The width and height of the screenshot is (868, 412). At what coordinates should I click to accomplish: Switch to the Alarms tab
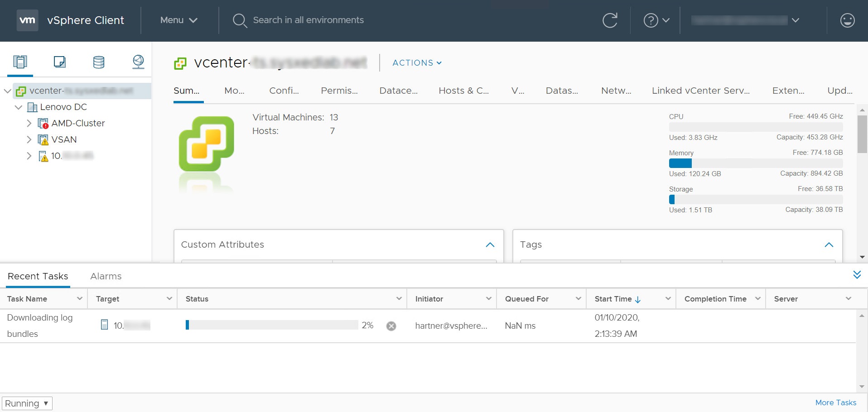point(106,276)
